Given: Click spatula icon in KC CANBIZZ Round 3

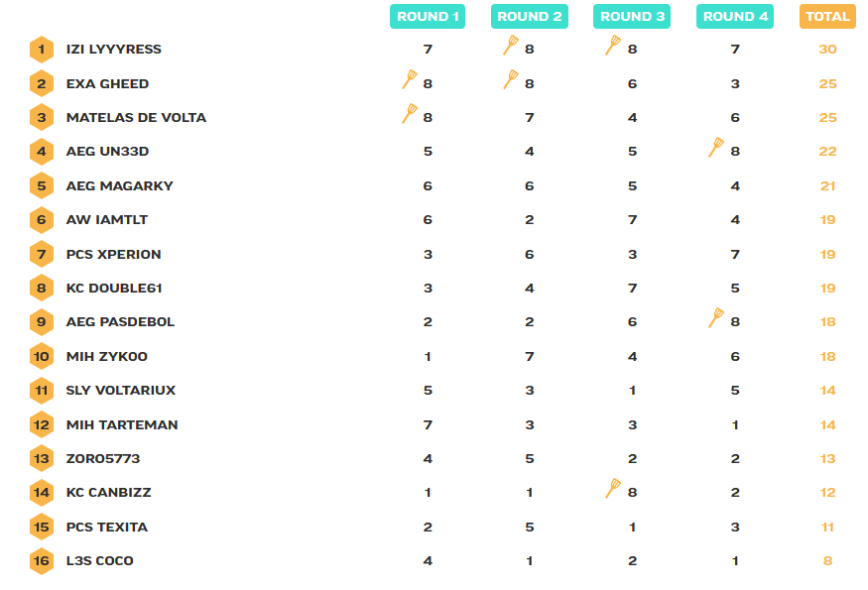Looking at the screenshot, I should (613, 489).
